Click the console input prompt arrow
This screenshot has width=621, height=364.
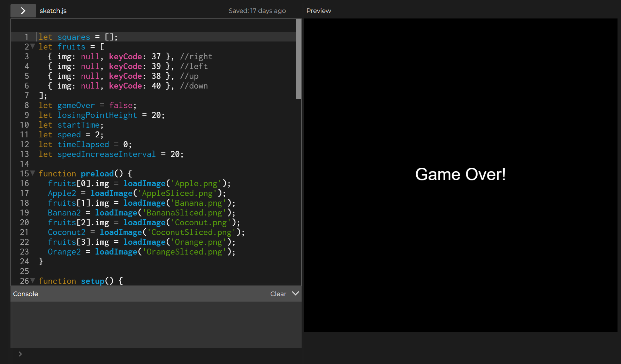pos(20,354)
